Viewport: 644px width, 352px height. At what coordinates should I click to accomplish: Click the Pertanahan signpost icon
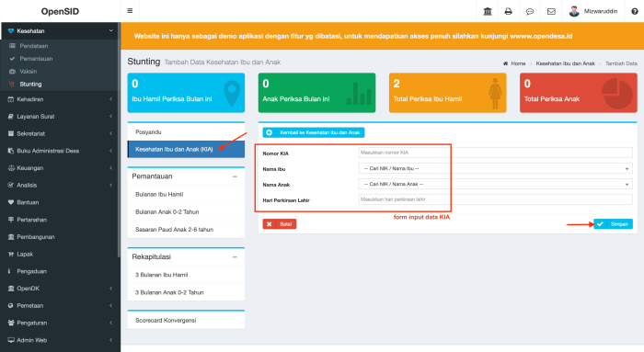[11, 220]
